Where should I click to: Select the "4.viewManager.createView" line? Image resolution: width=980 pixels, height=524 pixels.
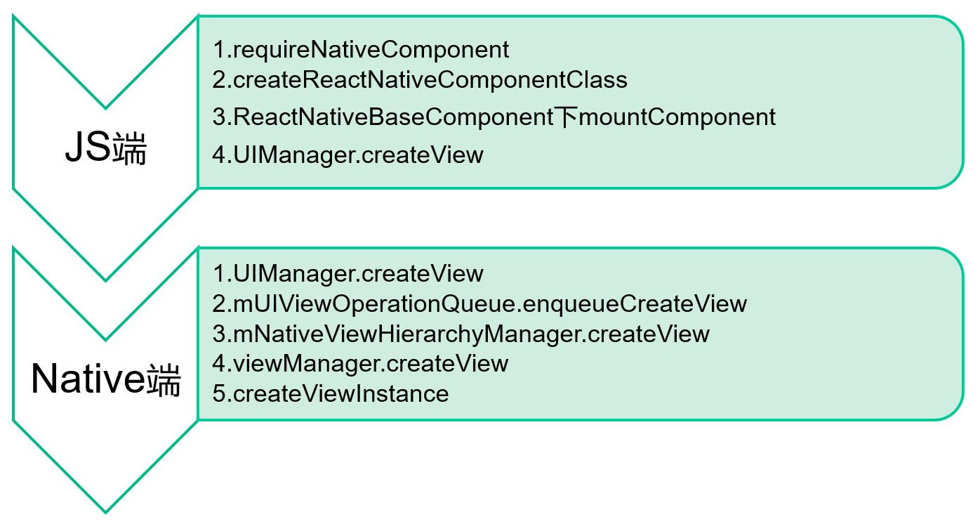coord(360,363)
